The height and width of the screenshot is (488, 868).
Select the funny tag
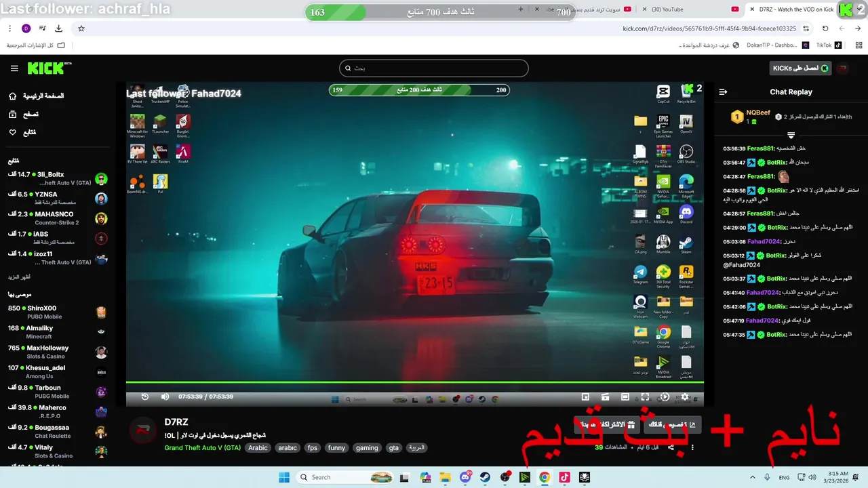point(336,448)
